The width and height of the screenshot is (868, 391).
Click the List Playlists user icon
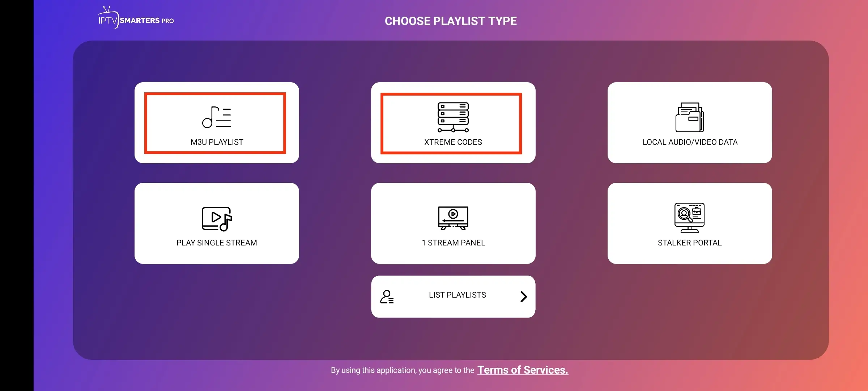click(x=387, y=297)
